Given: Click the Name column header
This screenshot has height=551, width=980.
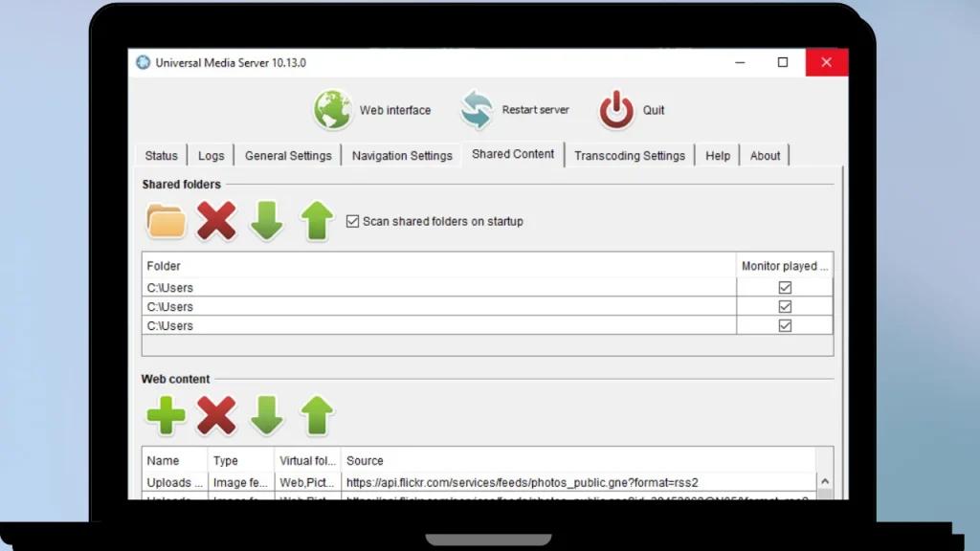Looking at the screenshot, I should point(175,460).
